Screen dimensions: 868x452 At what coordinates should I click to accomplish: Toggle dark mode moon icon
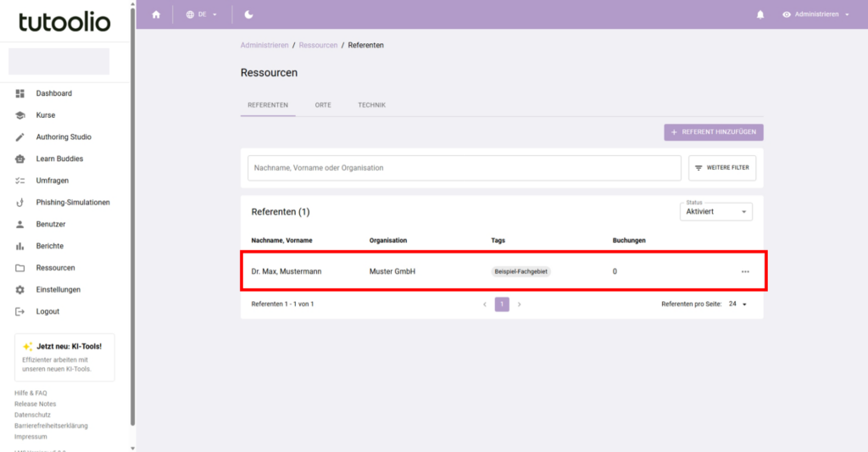[248, 14]
